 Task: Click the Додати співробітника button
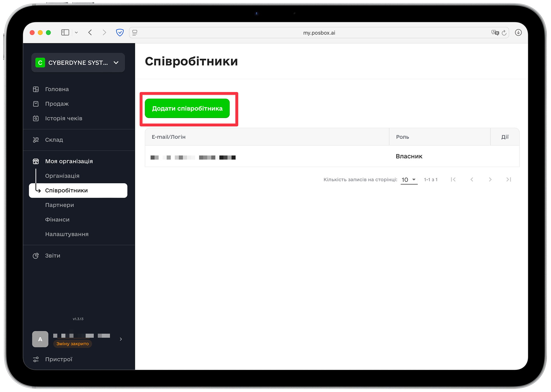pyautogui.click(x=187, y=108)
